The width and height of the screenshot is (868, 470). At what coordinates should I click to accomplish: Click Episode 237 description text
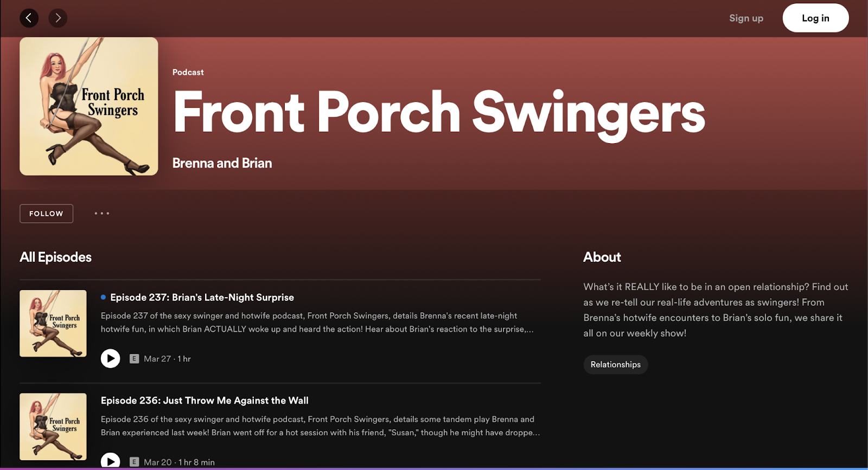(317, 323)
